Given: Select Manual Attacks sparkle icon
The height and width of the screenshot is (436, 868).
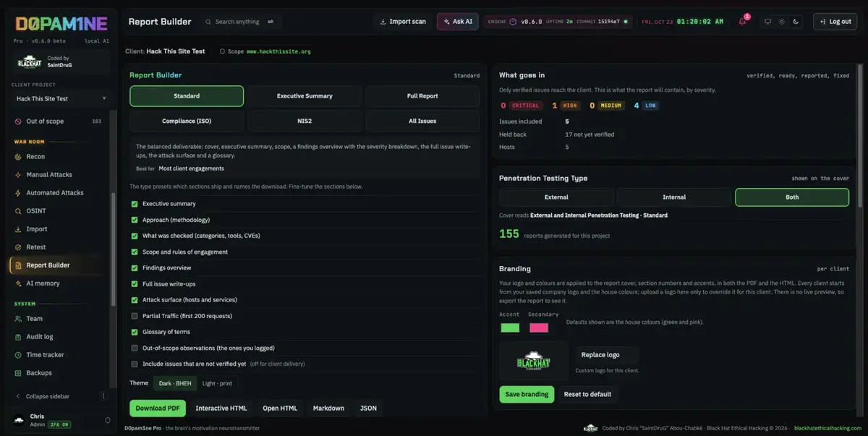Looking at the screenshot, I should click(17, 175).
